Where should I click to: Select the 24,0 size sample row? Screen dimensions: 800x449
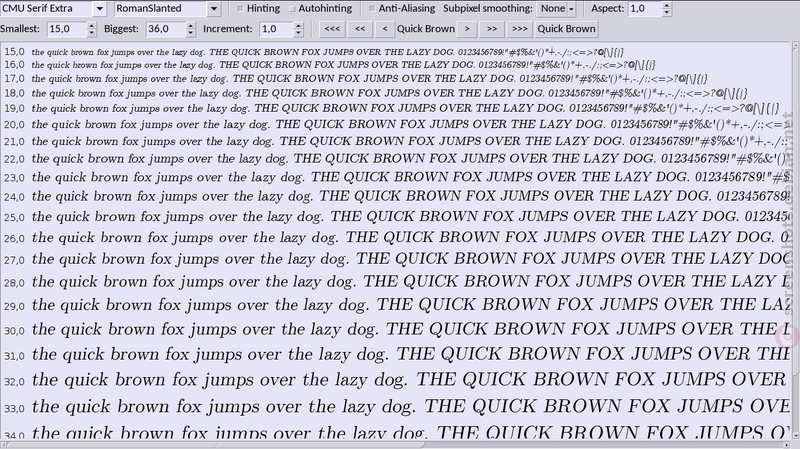click(395, 196)
